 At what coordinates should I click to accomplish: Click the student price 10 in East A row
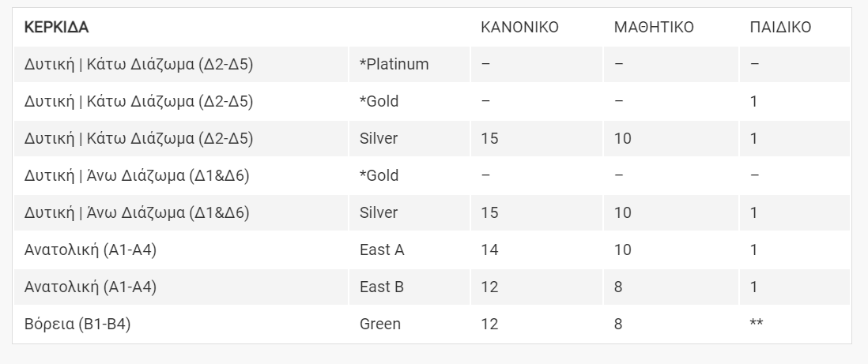pyautogui.click(x=623, y=250)
